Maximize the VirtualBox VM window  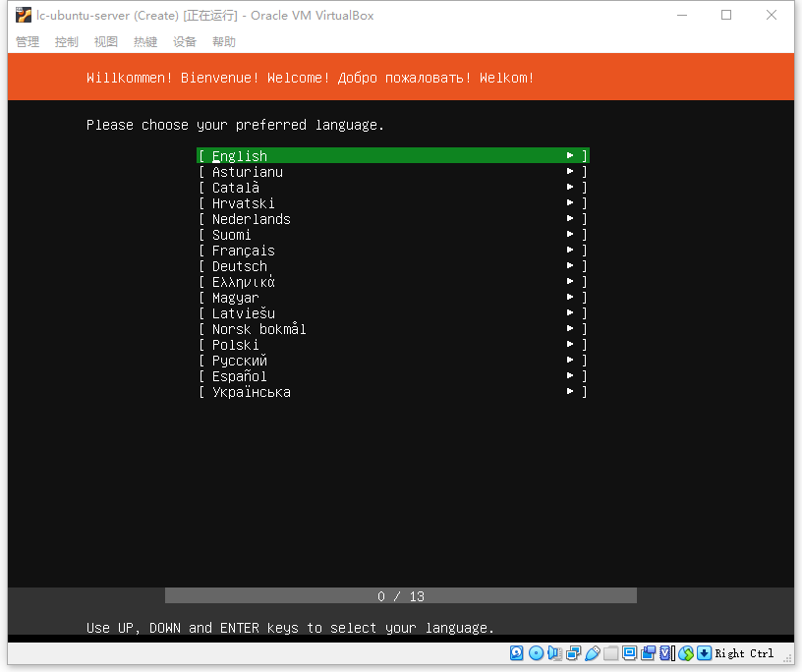click(x=726, y=16)
